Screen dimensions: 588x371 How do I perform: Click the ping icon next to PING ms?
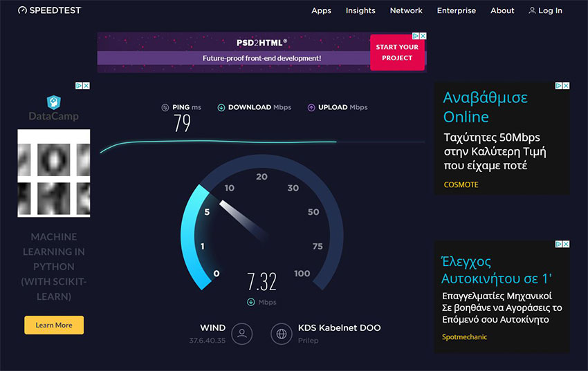[165, 107]
